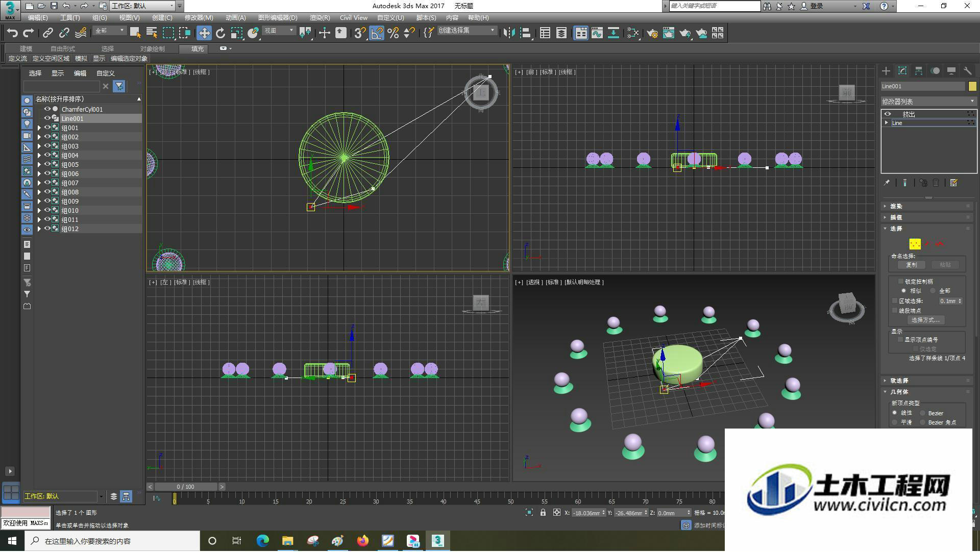Activate the Bind to Space Warp tool
This screenshot has width=980, height=552.
pos(81,33)
